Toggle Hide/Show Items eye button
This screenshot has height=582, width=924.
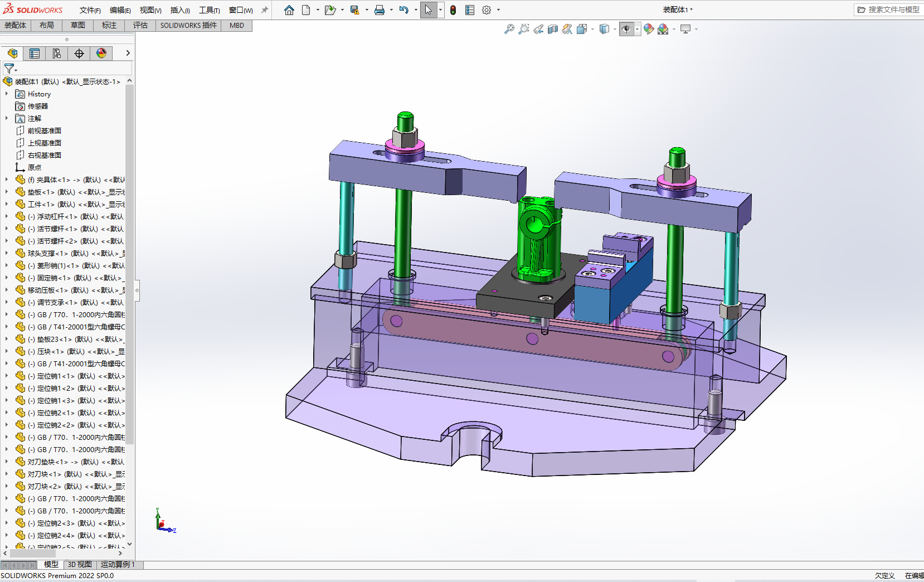[626, 29]
